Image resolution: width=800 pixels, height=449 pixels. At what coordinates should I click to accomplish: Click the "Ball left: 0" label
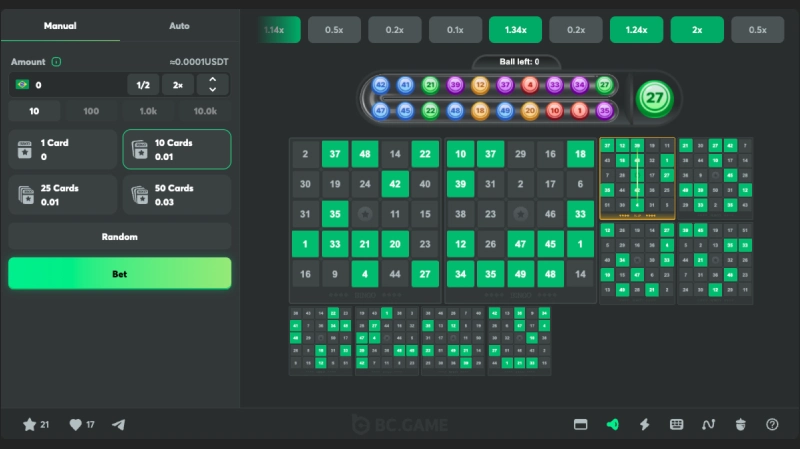[519, 62]
